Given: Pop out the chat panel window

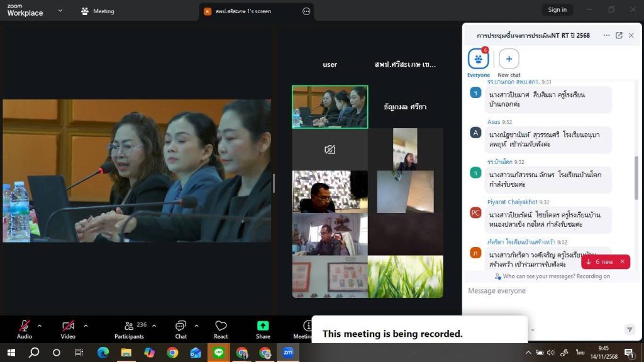Looking at the screenshot, I should 619,35.
